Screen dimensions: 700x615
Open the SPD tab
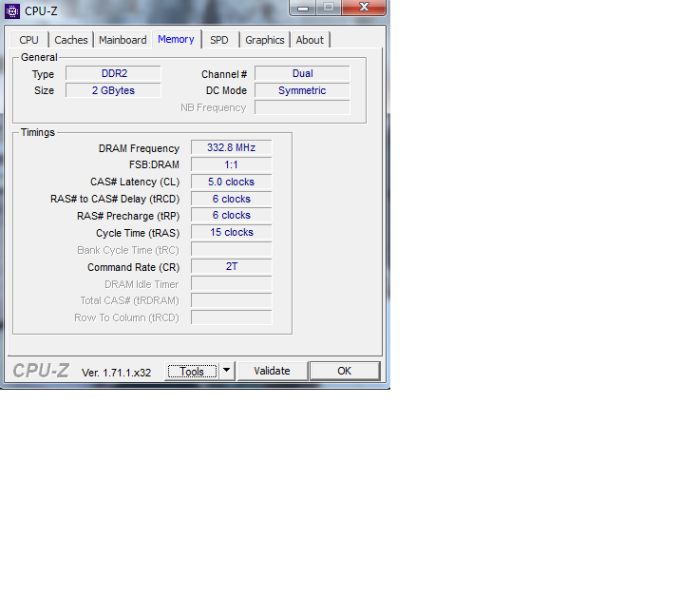click(x=219, y=40)
